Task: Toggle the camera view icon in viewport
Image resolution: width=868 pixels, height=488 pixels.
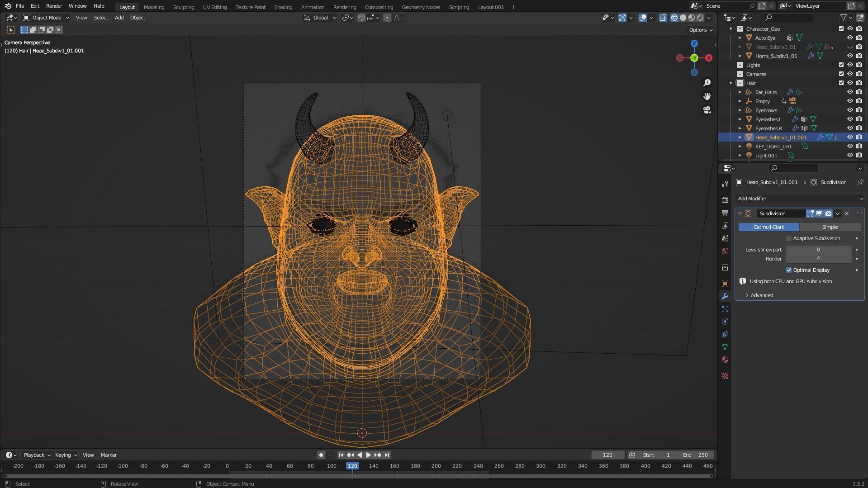Action: point(707,110)
